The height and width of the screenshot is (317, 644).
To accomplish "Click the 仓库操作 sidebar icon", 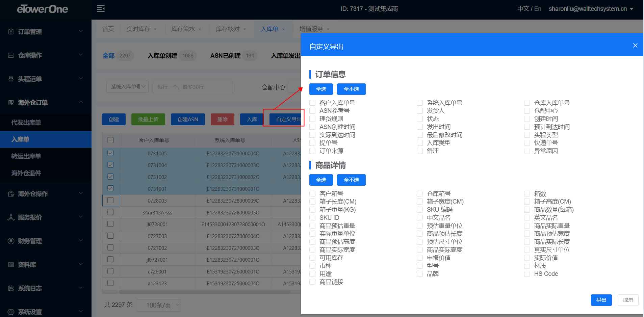I will 11,55.
